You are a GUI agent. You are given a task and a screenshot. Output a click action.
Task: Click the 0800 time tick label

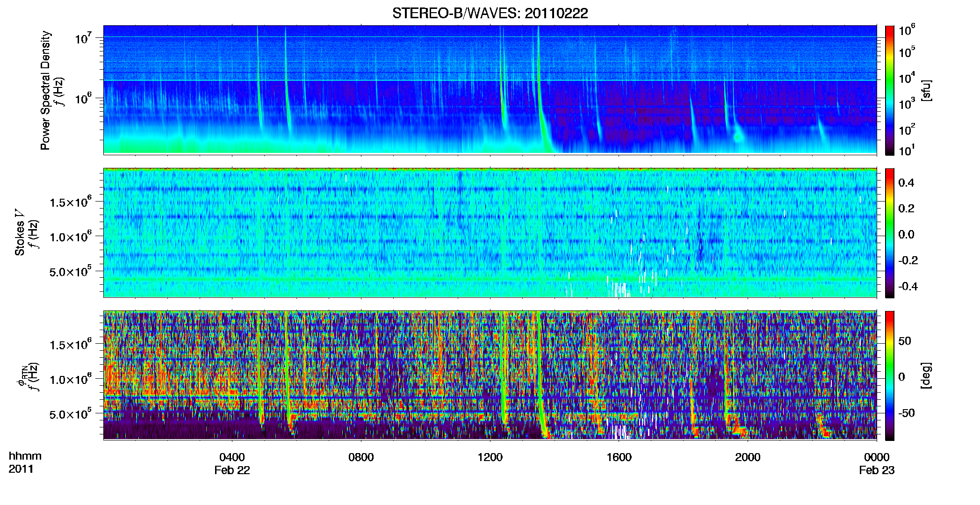pyautogui.click(x=361, y=457)
